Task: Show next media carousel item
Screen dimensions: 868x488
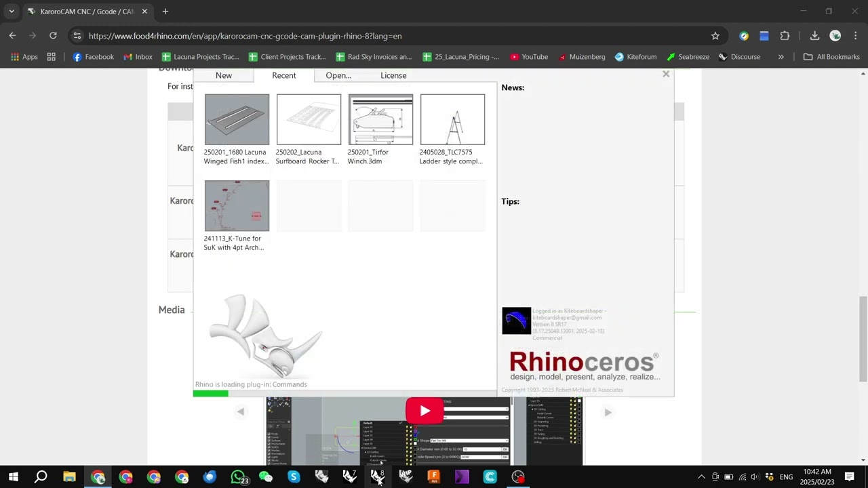Action: tap(608, 411)
